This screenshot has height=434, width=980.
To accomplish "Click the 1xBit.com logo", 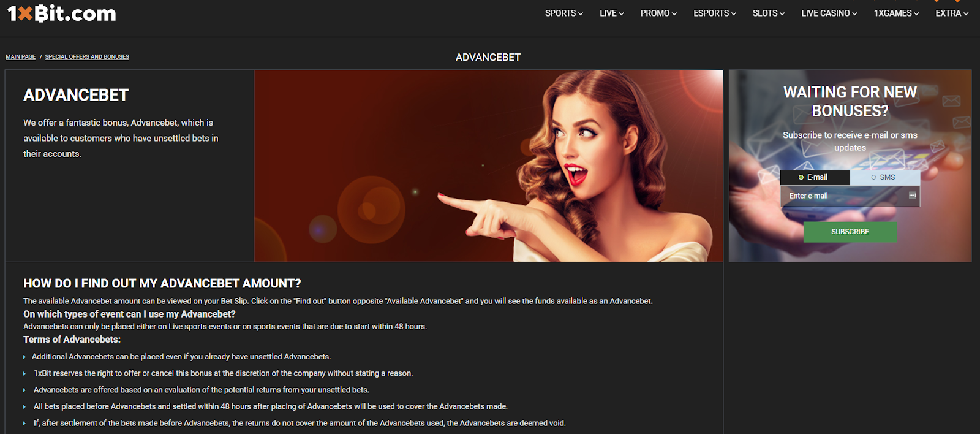I will click(x=61, y=13).
